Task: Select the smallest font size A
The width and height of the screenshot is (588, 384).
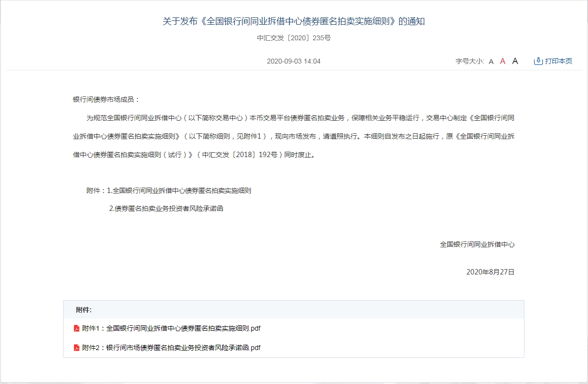Action: coord(491,62)
